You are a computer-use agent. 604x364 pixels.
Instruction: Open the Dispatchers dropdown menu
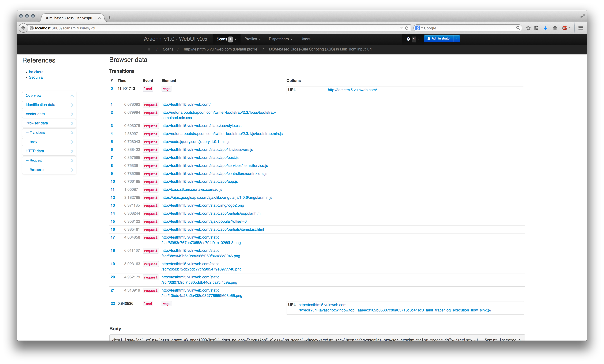[280, 39]
